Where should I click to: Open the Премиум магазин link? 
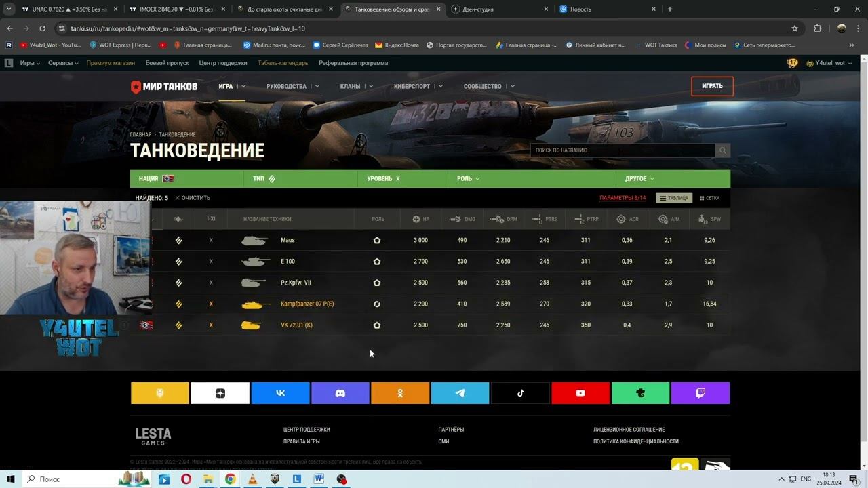point(111,63)
